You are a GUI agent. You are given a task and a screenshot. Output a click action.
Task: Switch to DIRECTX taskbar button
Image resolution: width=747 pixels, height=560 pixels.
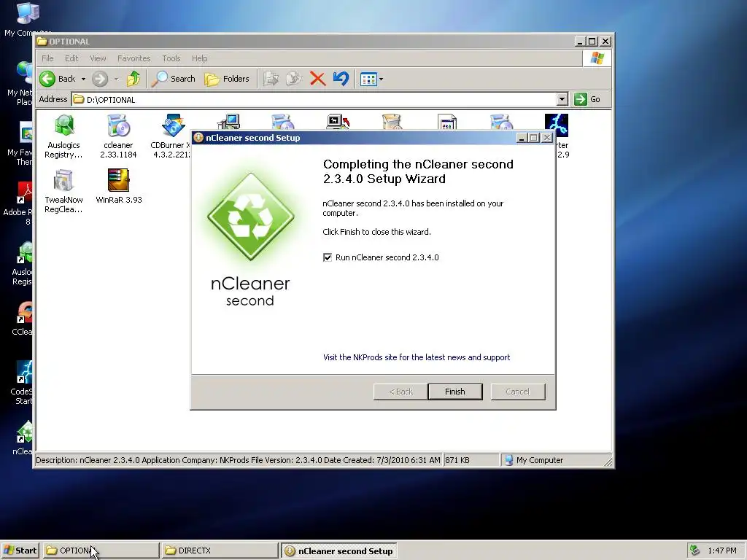(x=220, y=551)
